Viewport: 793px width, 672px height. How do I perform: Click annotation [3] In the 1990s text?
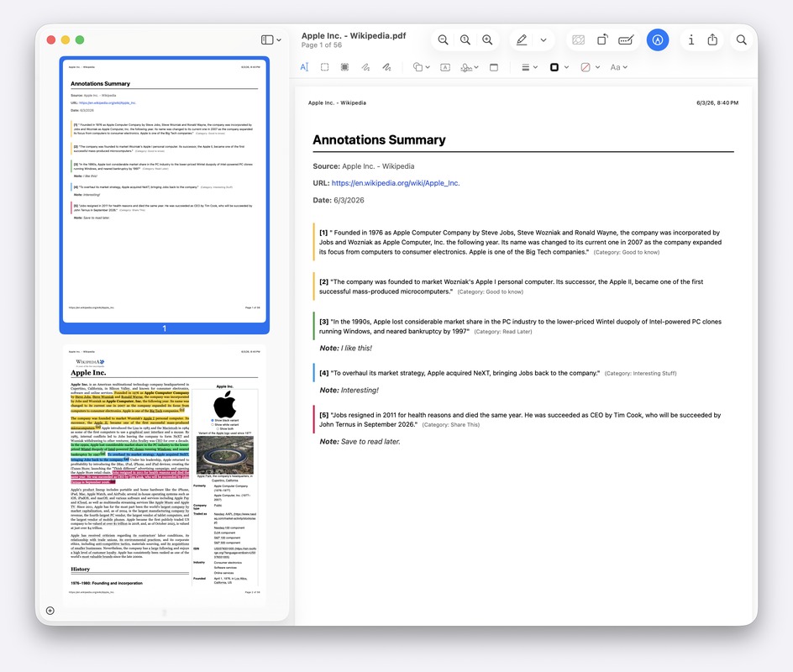[521, 326]
